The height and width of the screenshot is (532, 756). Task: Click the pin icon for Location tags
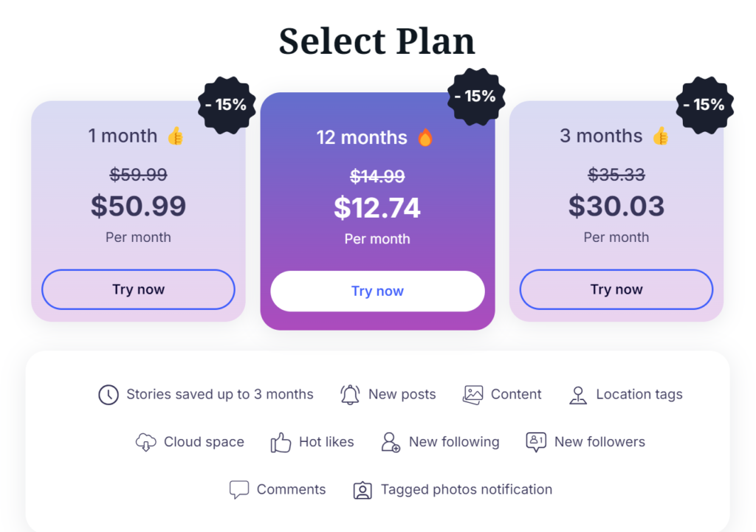click(x=578, y=395)
